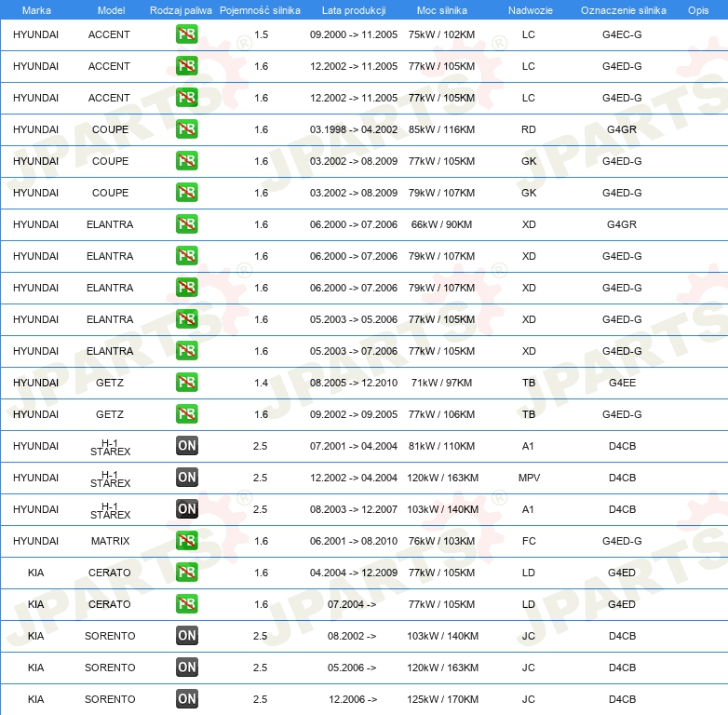Click the 1.5 engine capacity cell
The width and height of the screenshot is (728, 715).
pyautogui.click(x=261, y=34)
